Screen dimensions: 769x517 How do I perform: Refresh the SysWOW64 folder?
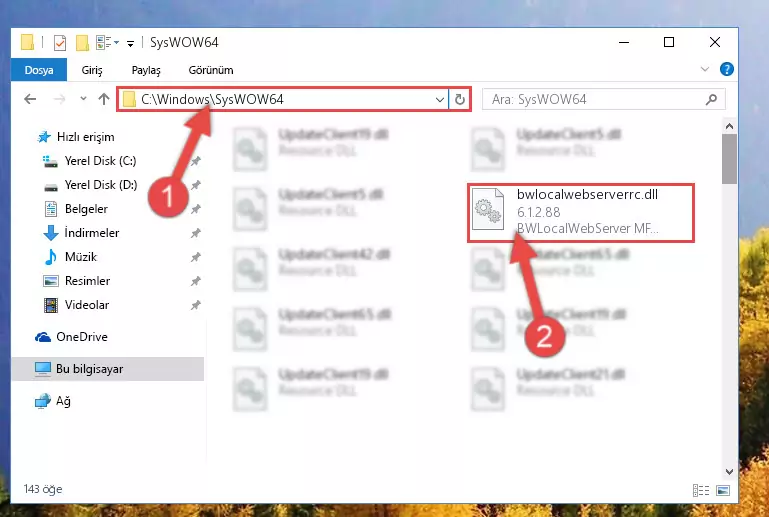coord(460,100)
